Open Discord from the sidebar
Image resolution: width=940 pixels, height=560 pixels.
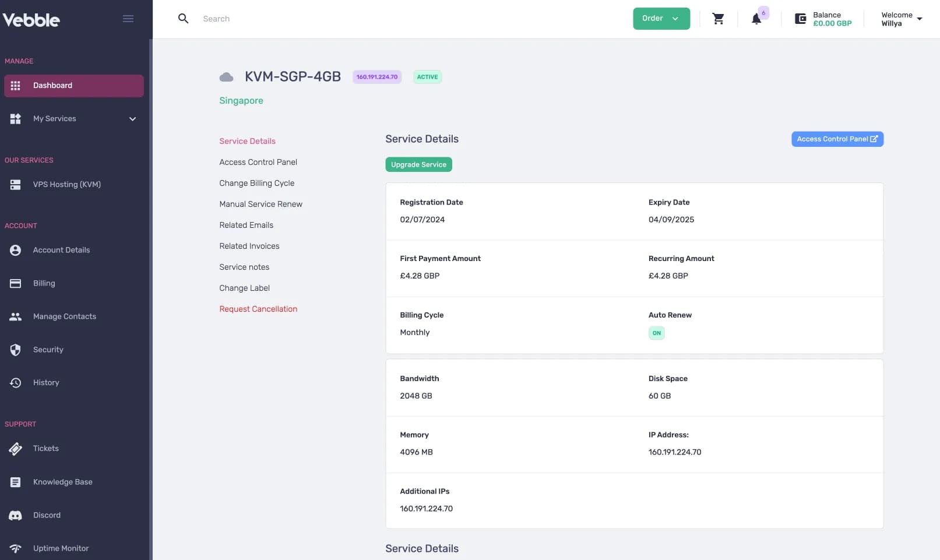[x=47, y=515]
